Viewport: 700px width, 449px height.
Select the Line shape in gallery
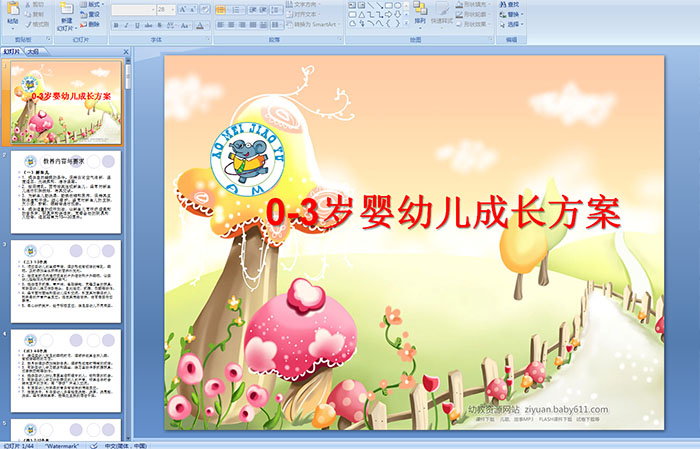click(371, 5)
